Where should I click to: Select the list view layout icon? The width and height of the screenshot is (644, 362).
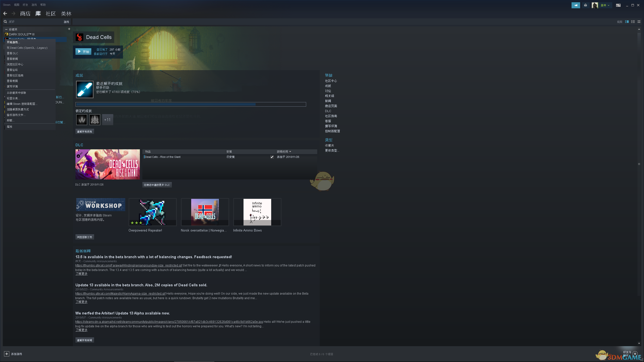tap(633, 22)
